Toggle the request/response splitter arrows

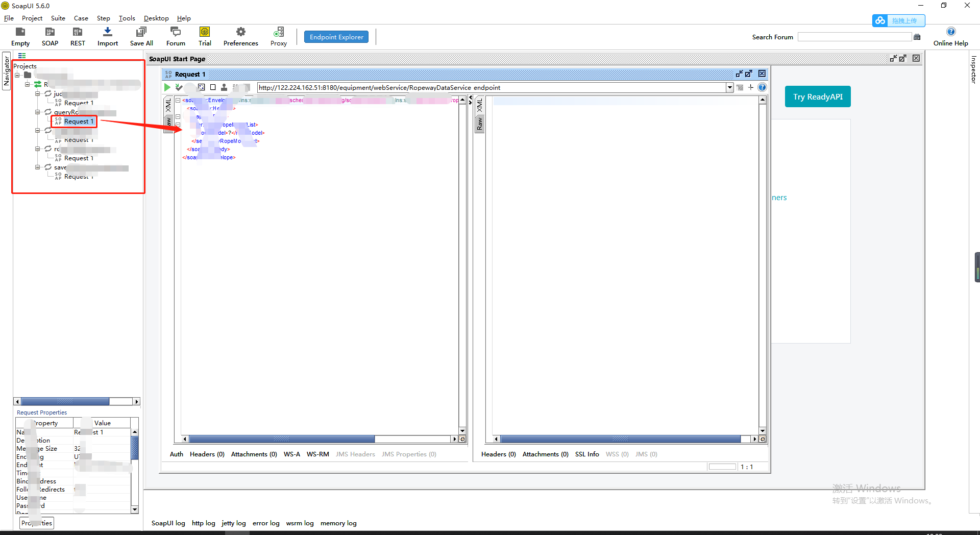click(471, 100)
